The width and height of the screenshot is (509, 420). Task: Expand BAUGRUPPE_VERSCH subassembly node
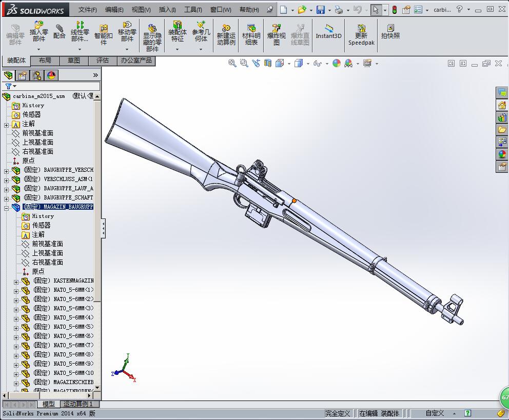(6, 171)
